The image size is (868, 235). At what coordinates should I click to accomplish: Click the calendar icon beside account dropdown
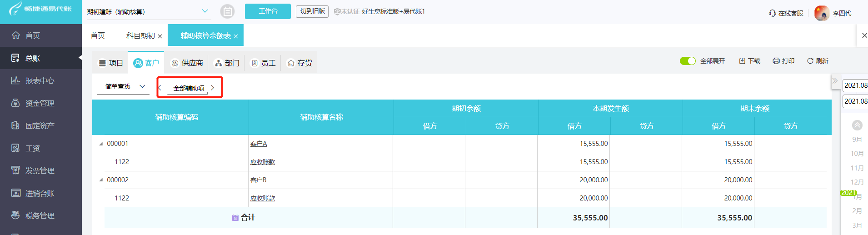click(227, 11)
